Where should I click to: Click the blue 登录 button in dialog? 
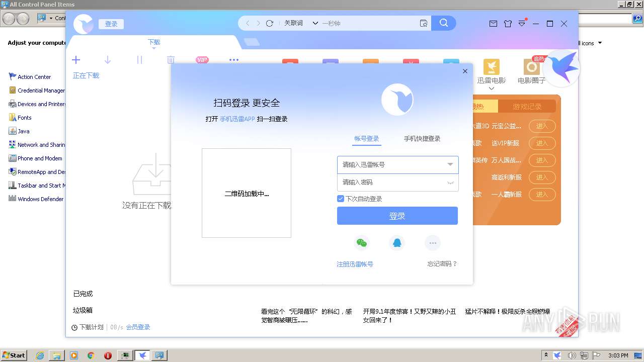397,216
